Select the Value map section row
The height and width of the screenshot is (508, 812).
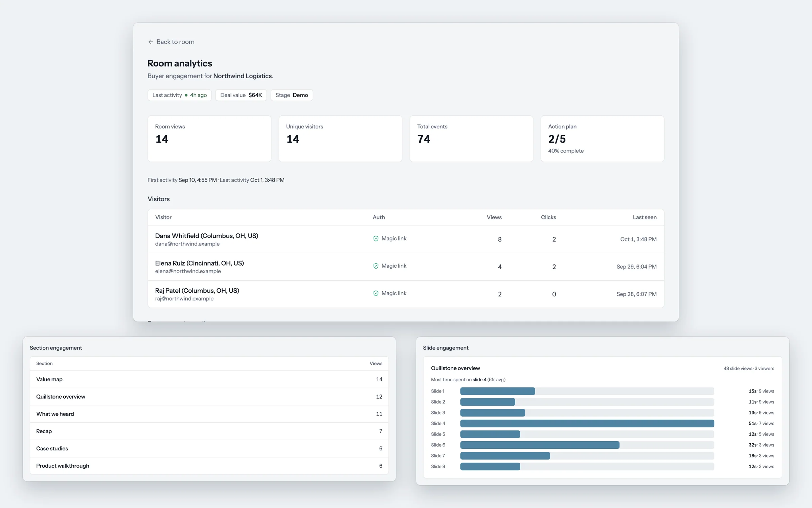(209, 379)
